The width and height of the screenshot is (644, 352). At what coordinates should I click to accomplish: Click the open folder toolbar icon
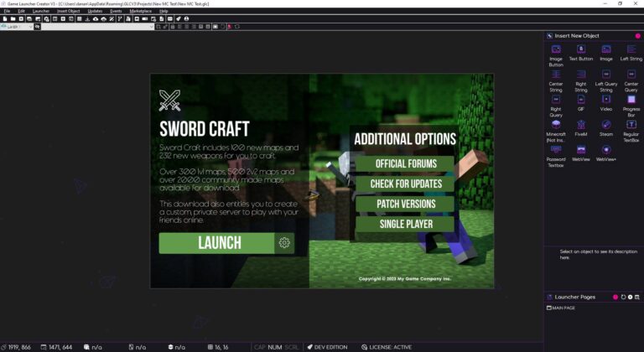[x=13, y=19]
